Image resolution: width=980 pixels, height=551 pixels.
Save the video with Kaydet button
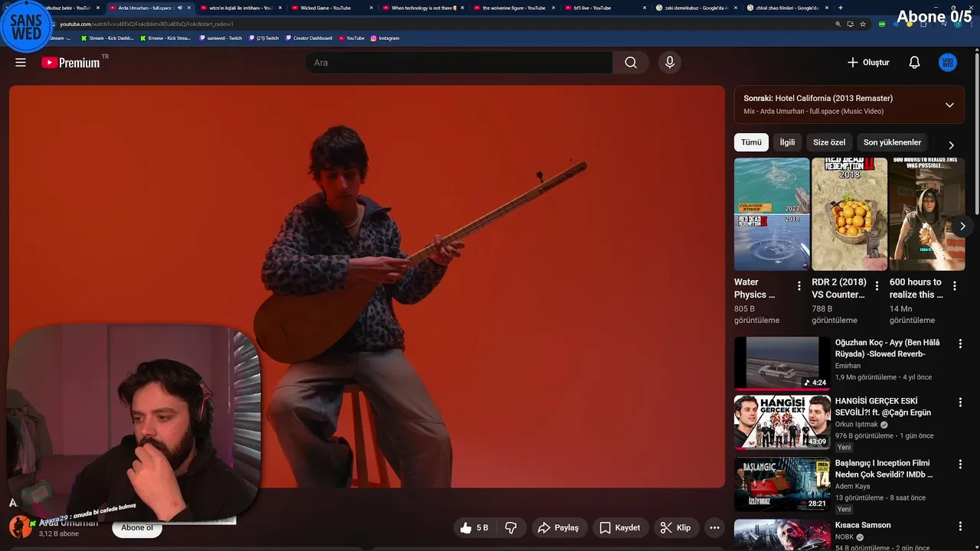tap(619, 527)
